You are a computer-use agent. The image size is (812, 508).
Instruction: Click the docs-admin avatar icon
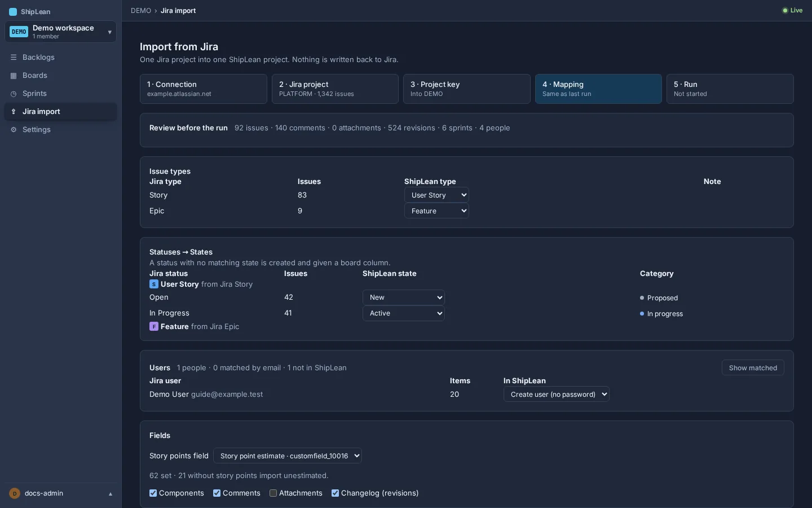15,493
